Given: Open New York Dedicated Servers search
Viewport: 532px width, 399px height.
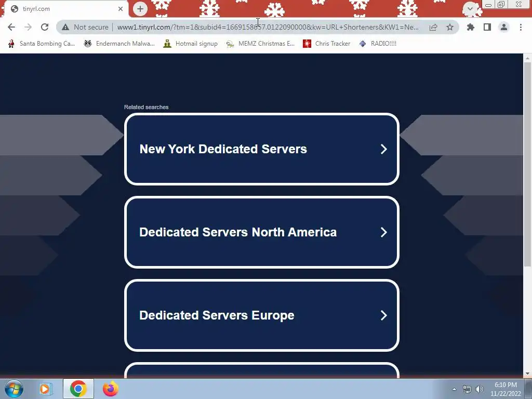Looking at the screenshot, I should tap(262, 149).
